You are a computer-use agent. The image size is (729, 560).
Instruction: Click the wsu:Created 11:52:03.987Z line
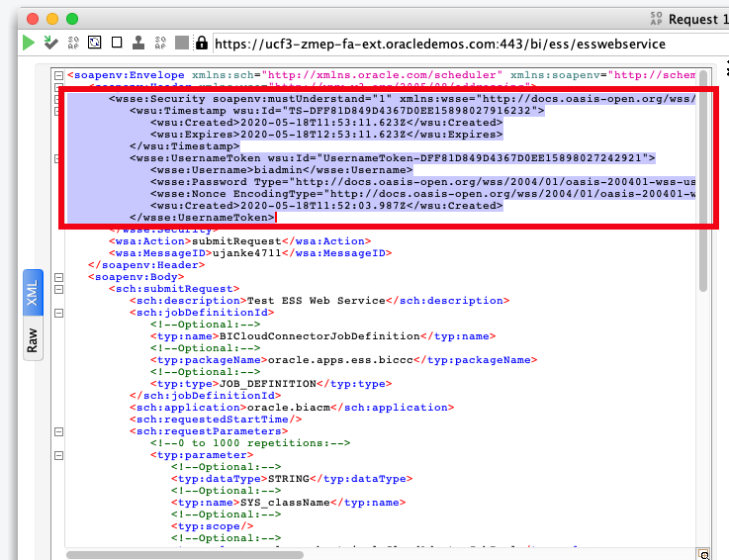(x=326, y=206)
